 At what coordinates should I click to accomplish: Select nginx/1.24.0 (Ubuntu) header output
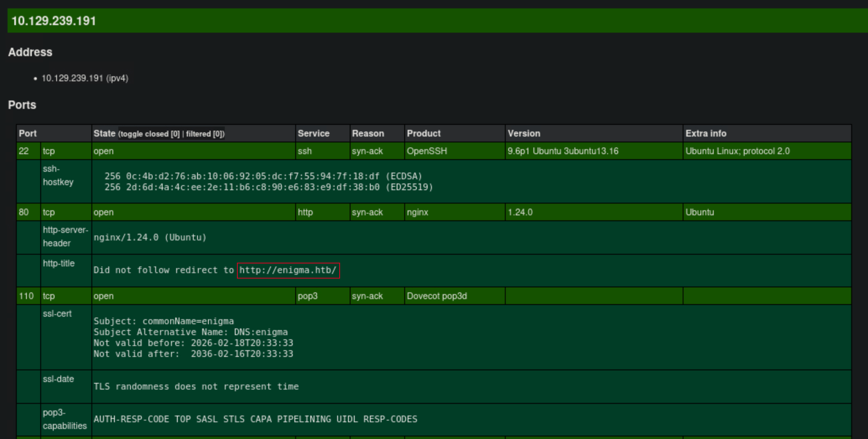pos(150,238)
